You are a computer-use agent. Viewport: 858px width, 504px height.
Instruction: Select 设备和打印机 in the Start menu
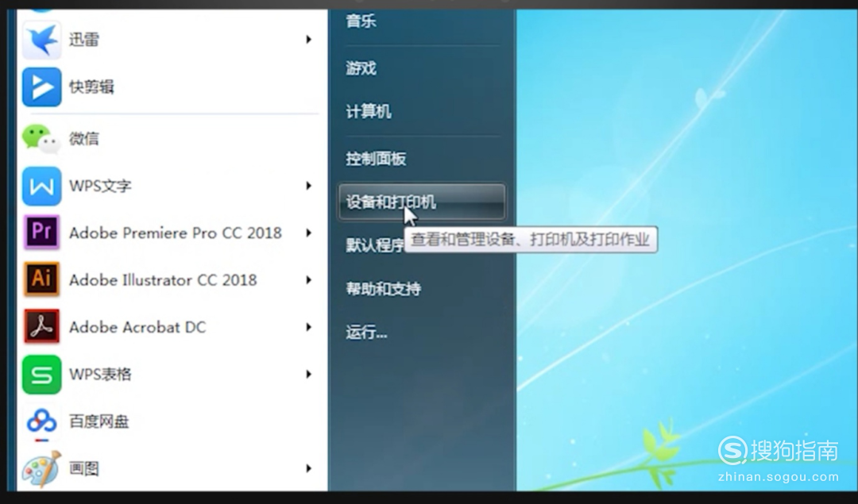click(422, 202)
